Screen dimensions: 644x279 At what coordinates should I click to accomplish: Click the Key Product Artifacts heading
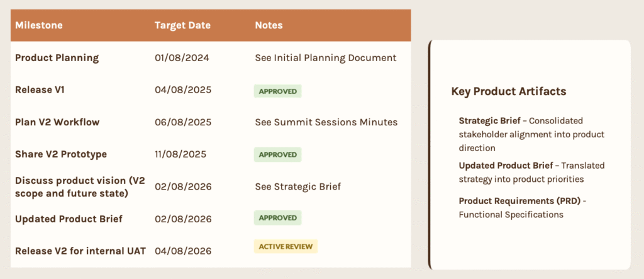(509, 91)
